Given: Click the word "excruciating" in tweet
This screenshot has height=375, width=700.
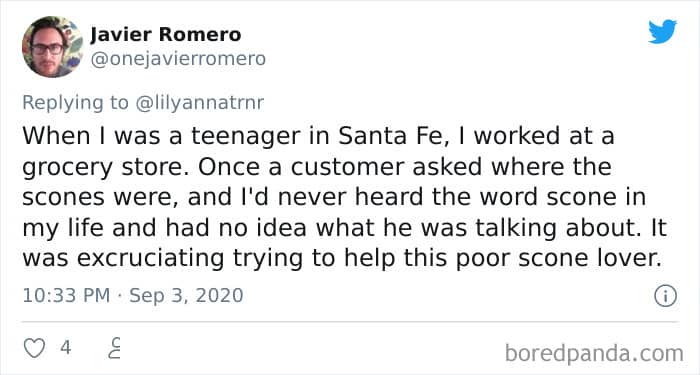Looking at the screenshot, I should [x=150, y=259].
